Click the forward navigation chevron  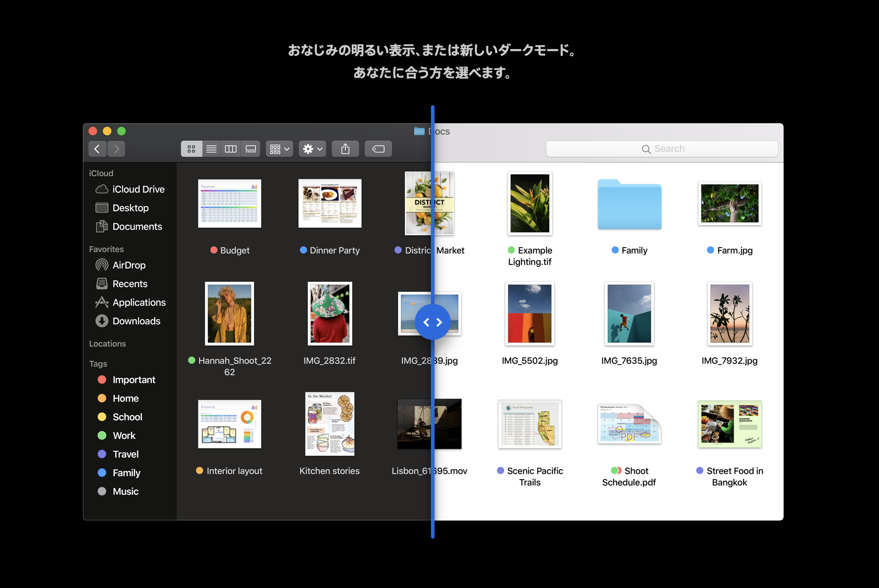[117, 149]
